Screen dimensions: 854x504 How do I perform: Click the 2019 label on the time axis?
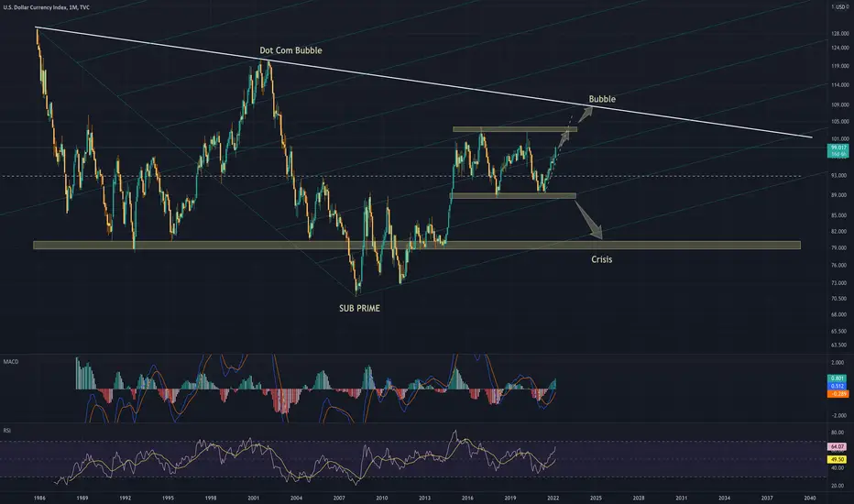coord(510,498)
